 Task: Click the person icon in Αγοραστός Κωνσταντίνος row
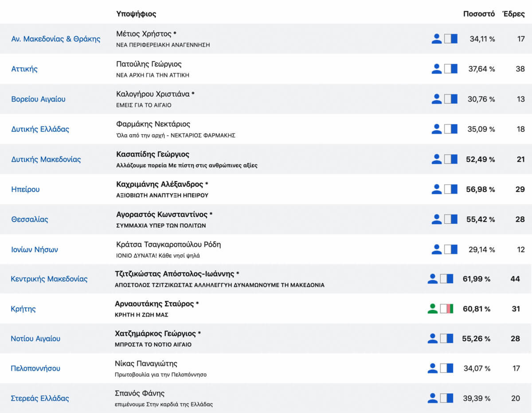point(437,219)
